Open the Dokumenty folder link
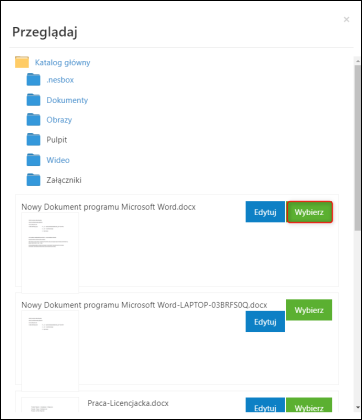 click(67, 100)
